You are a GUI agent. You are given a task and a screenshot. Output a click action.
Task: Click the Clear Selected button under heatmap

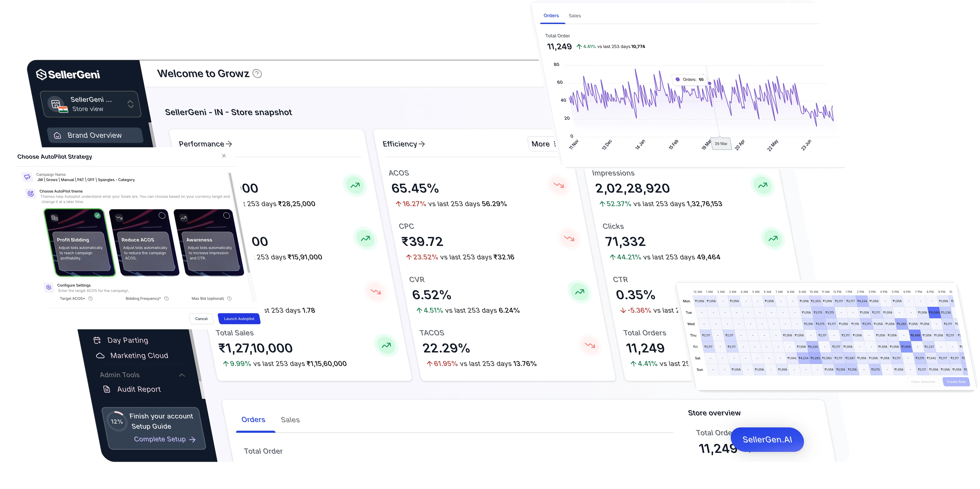coord(923,382)
